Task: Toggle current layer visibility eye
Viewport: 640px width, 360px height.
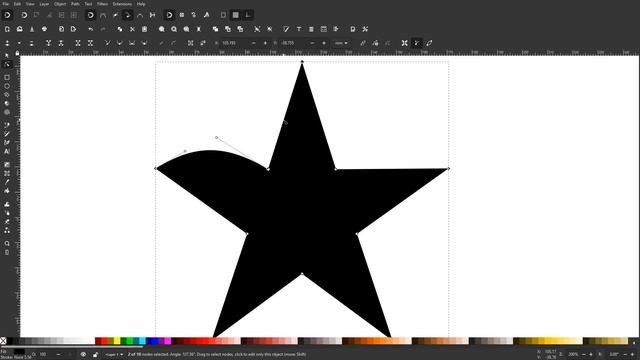Action: point(83,355)
